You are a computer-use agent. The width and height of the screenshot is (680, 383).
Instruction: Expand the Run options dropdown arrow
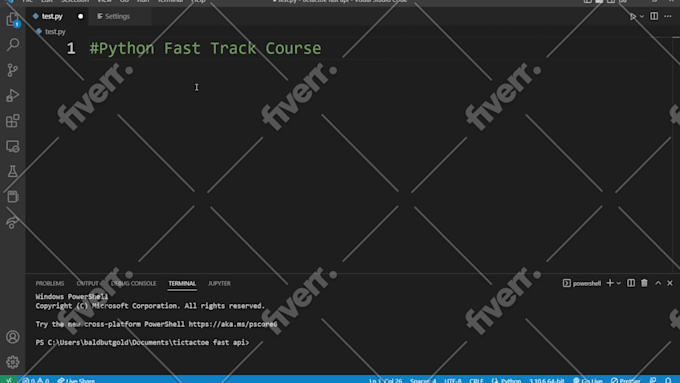[642, 16]
